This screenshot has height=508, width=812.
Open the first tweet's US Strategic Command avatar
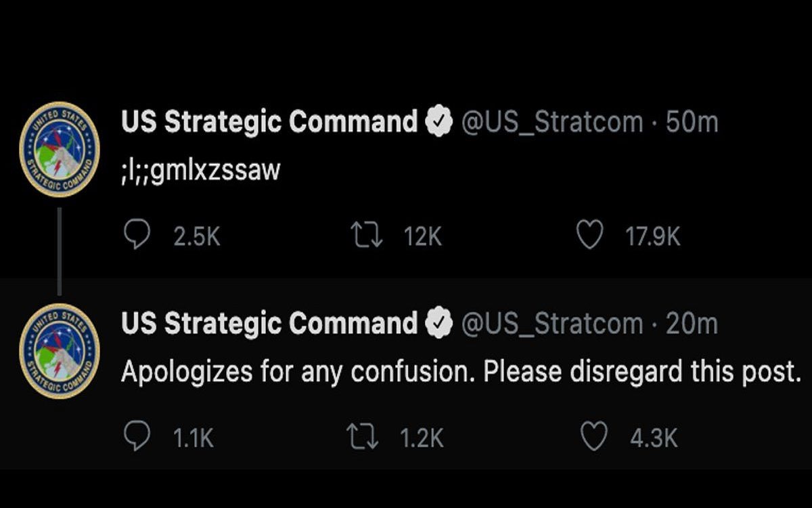tap(60, 149)
